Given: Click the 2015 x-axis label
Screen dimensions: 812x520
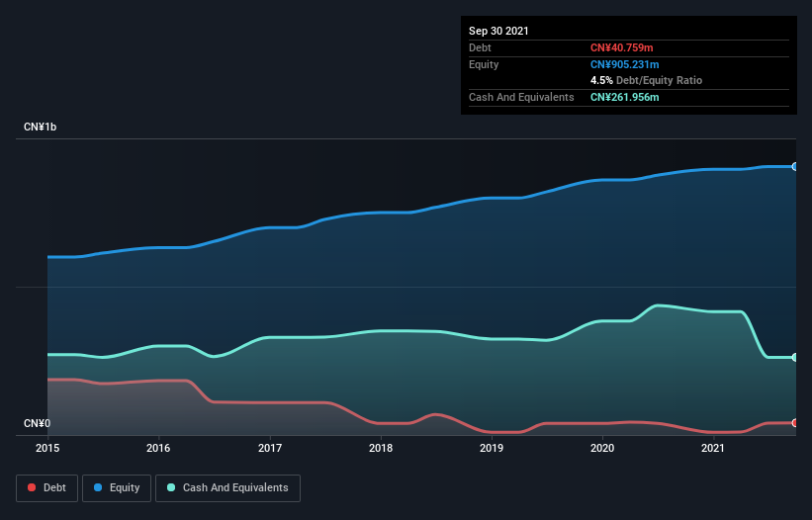Looking at the screenshot, I should pos(47,448).
